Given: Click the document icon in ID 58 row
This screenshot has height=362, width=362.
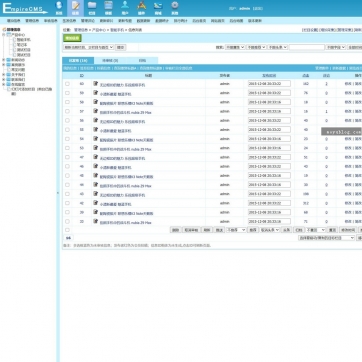Looking at the screenshot, I should coord(96,102).
